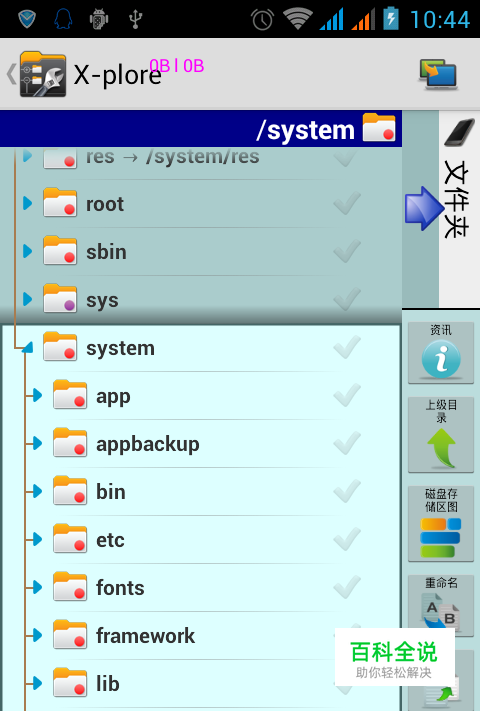Select the 'sbin' folder name
480x711 pixels.
point(107,252)
